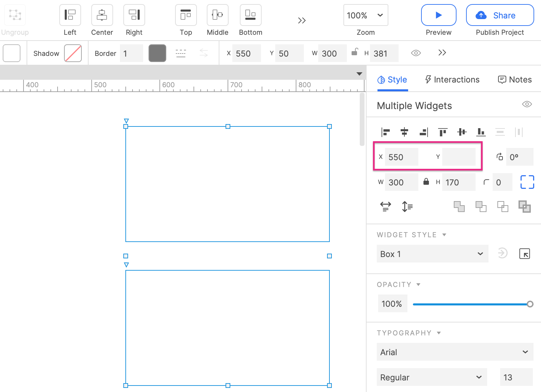Toggle the aspect lock in Style panel
541x392 pixels.
click(426, 181)
